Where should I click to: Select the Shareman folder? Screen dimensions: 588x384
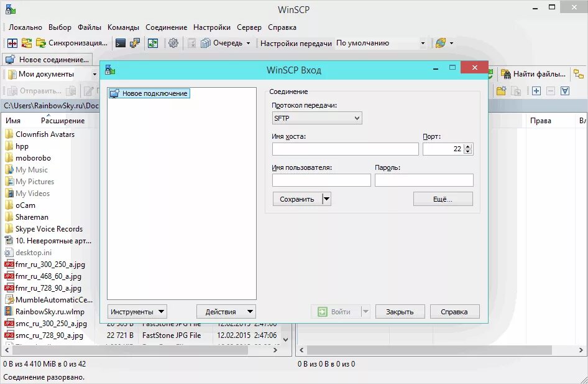tap(27, 217)
